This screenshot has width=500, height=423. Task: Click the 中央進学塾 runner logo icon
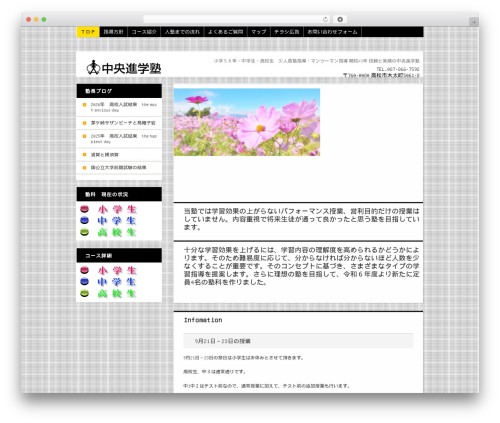pyautogui.click(x=93, y=67)
